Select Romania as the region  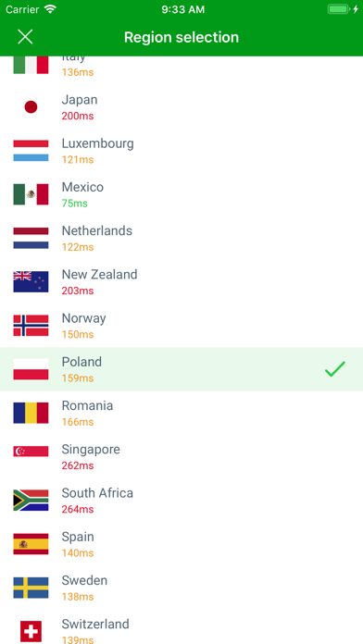click(181, 413)
